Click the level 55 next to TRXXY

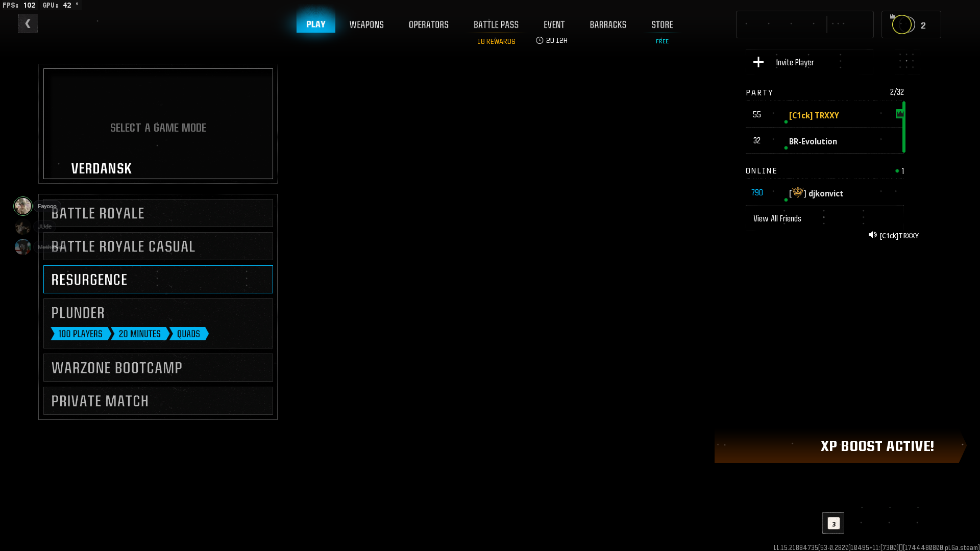click(757, 115)
